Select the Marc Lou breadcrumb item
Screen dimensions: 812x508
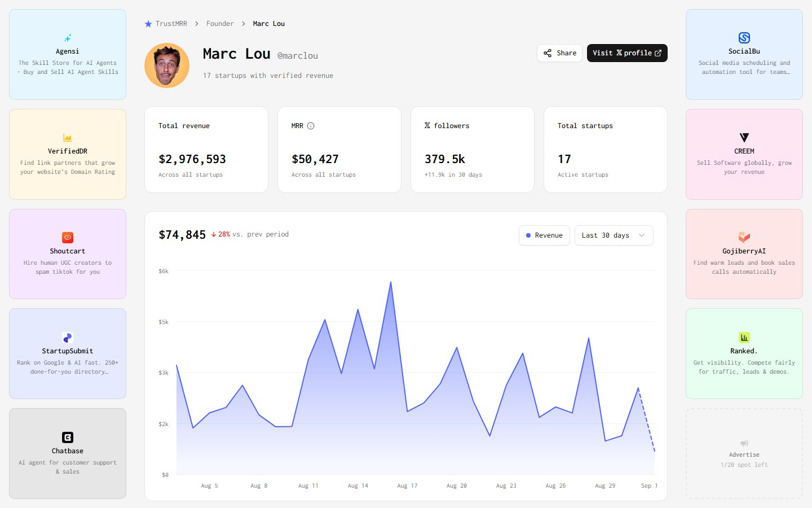click(x=269, y=24)
